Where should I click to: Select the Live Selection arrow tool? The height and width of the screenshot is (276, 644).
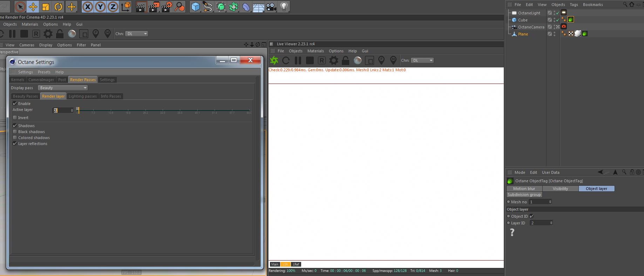pos(20,7)
